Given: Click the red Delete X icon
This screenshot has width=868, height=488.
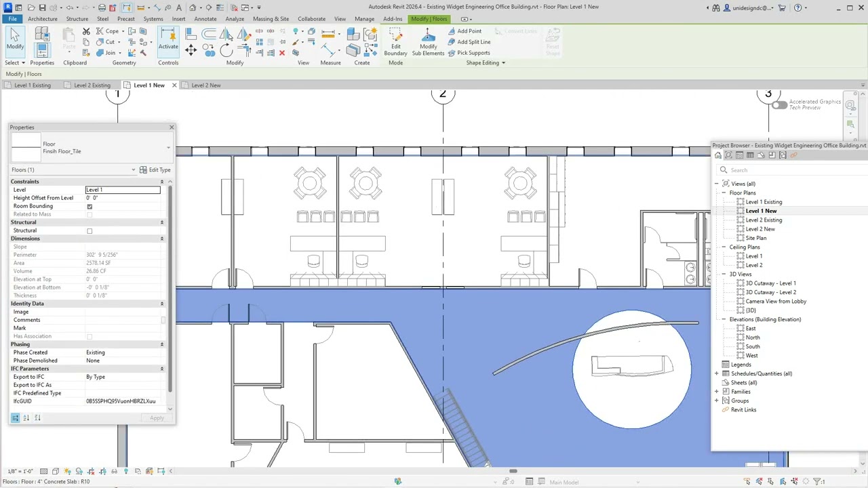Looking at the screenshot, I should pos(282,53).
